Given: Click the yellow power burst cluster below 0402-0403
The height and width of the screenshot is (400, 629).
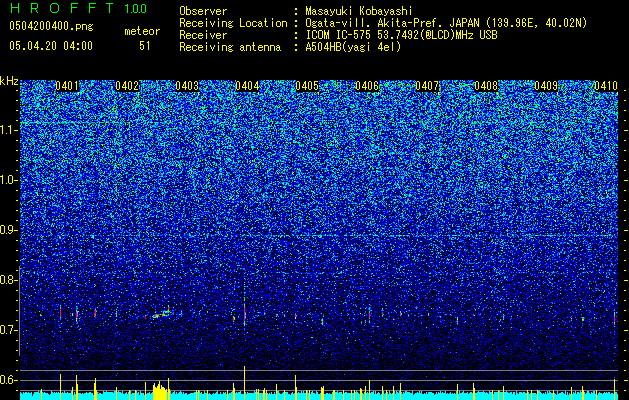Looking at the screenshot, I should coord(161,391).
